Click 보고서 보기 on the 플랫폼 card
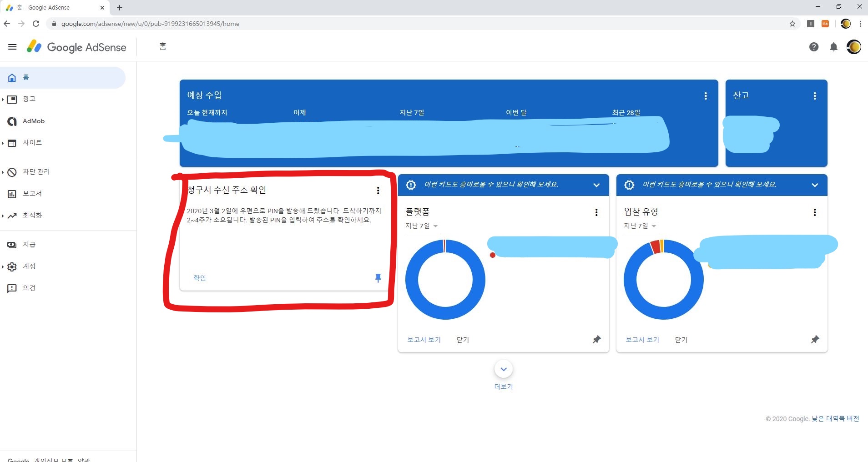This screenshot has height=462, width=868. point(424,340)
